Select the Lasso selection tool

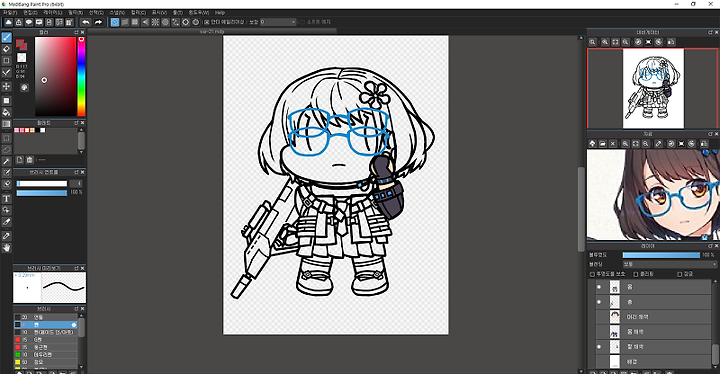[x=6, y=149]
